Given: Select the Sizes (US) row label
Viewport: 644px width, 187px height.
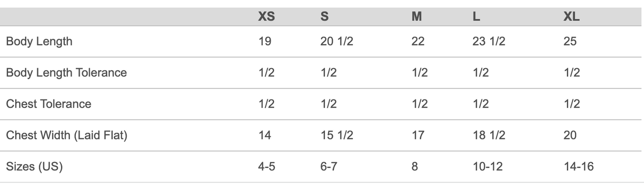Looking at the screenshot, I should 34,167.
